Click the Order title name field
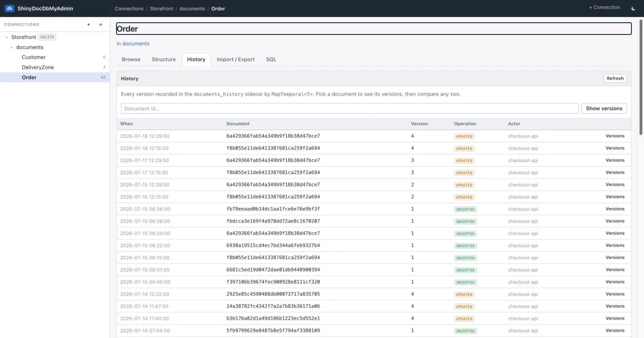The image size is (644, 338). coord(374,29)
